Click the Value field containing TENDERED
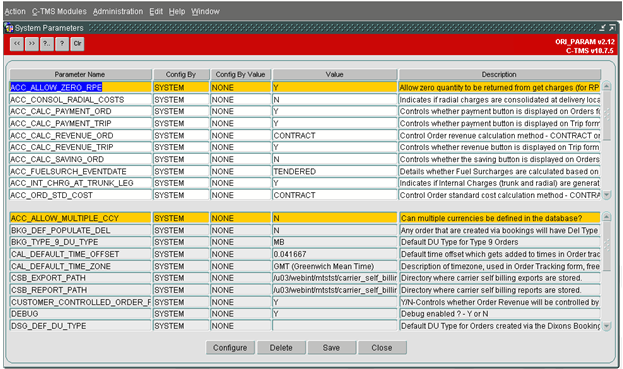This screenshot has height=369, width=623. (x=335, y=171)
